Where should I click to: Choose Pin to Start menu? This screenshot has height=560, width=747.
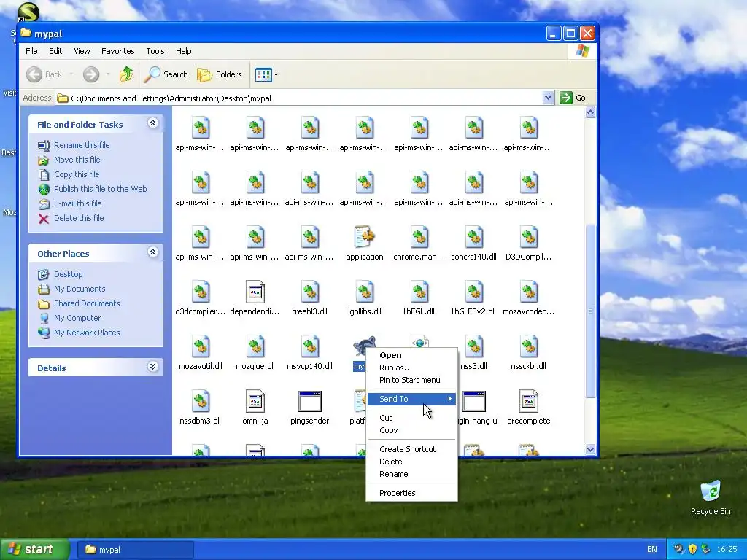pos(411,380)
